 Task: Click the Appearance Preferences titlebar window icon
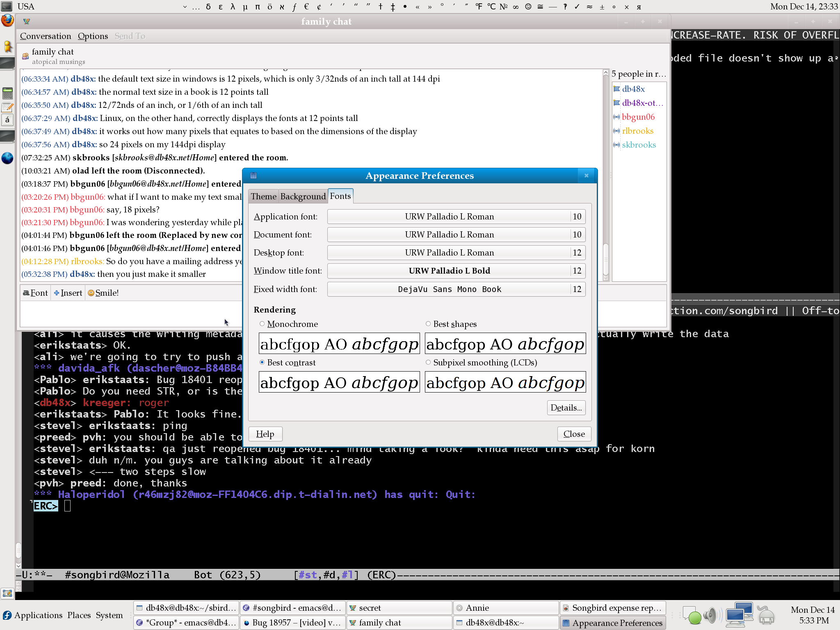[x=253, y=176]
